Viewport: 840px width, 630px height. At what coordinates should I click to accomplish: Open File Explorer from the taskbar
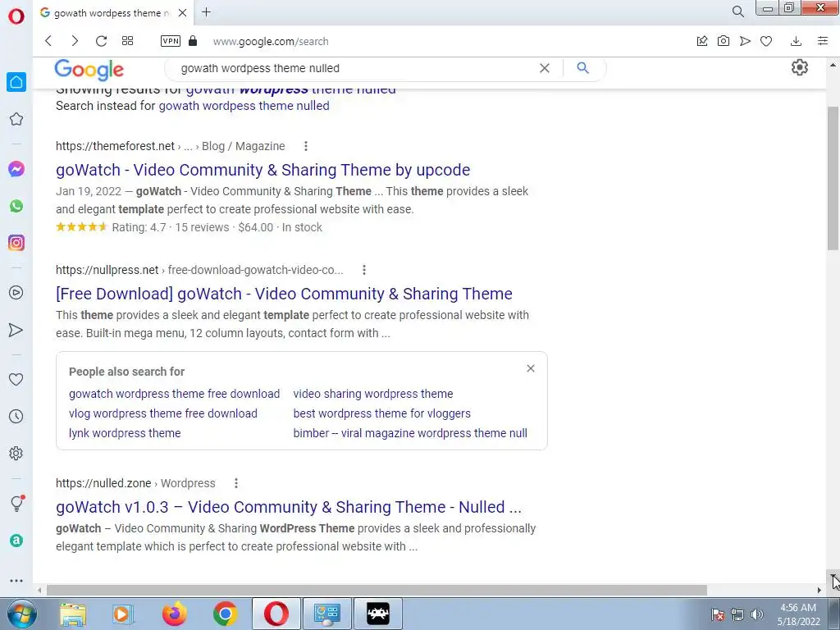[x=73, y=614]
